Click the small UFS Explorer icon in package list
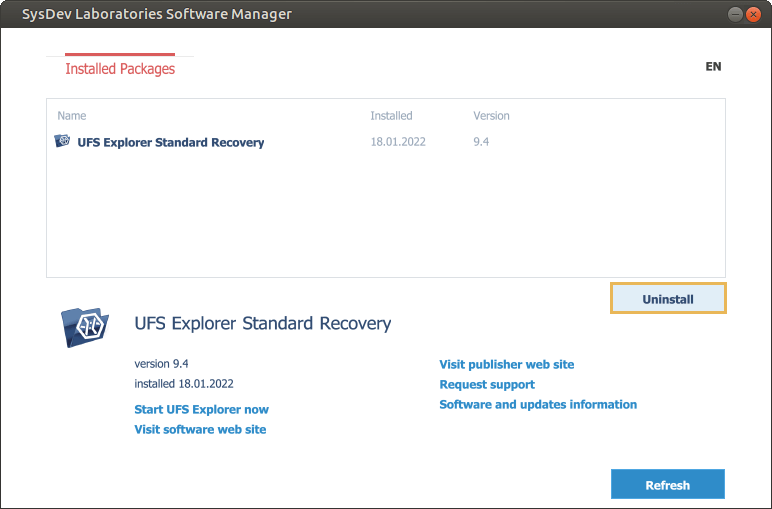 tap(62, 141)
